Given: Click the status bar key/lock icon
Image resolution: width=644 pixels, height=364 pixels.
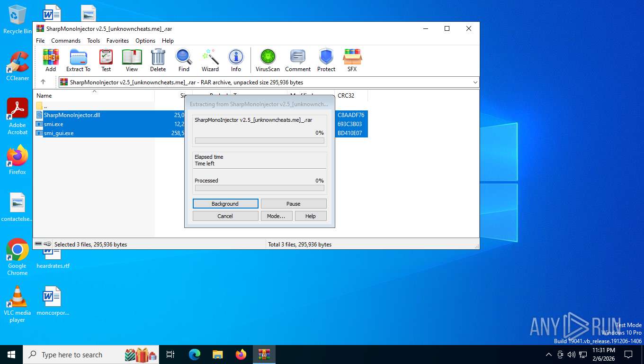Looking at the screenshot, I should [x=48, y=244].
